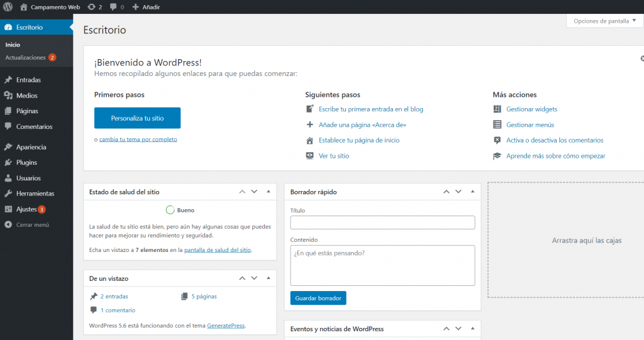Focus the Título input field
Viewport: 644px width, 340px height.
coord(382,222)
